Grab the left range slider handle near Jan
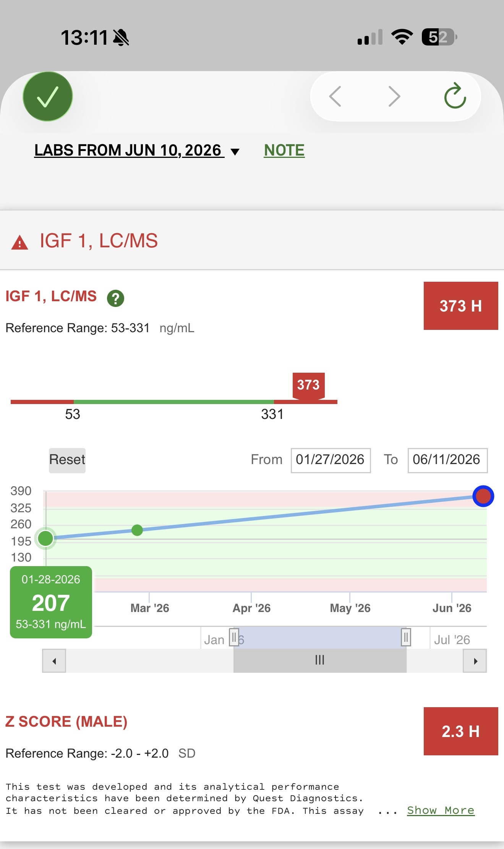This screenshot has width=504, height=849. click(234, 637)
